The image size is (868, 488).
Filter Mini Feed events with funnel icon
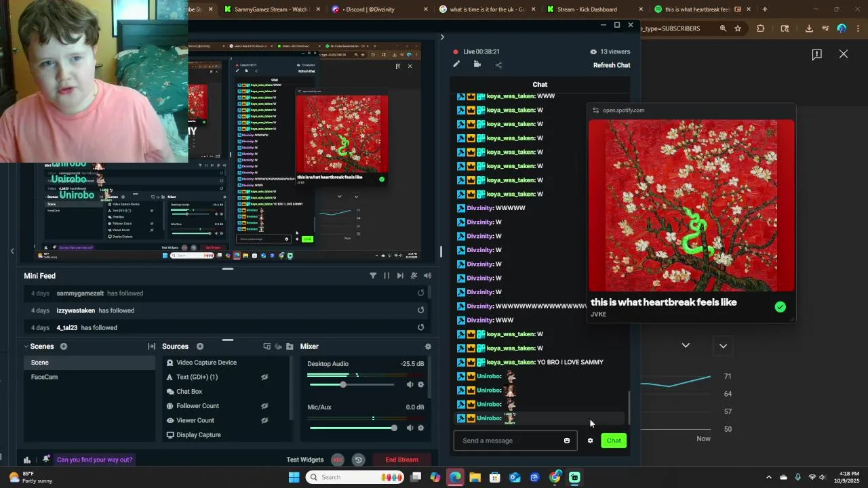[373, 276]
